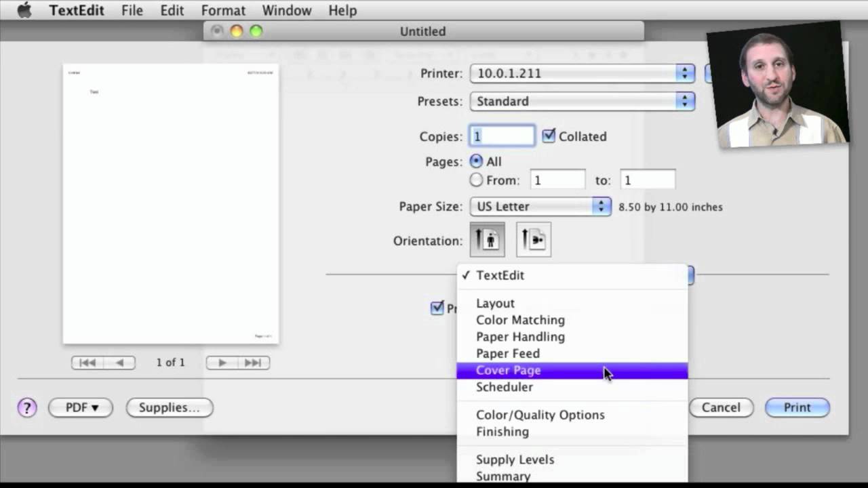Click the 'to' page number field

pyautogui.click(x=648, y=180)
